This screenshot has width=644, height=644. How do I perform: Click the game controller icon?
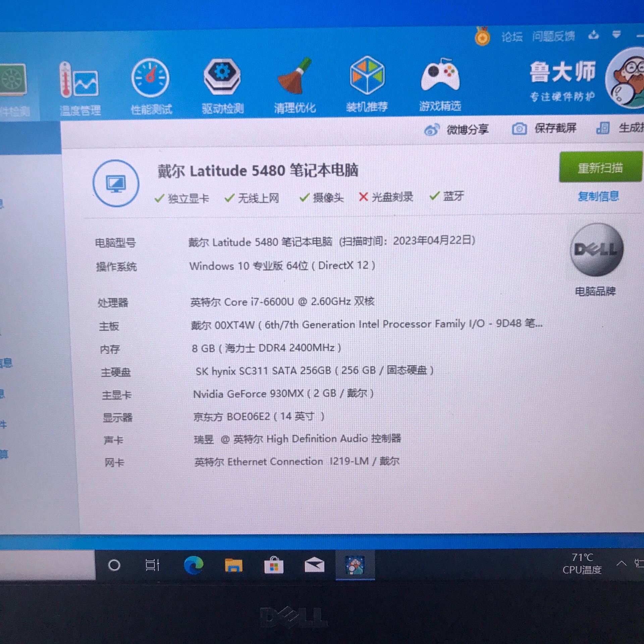tap(440, 74)
